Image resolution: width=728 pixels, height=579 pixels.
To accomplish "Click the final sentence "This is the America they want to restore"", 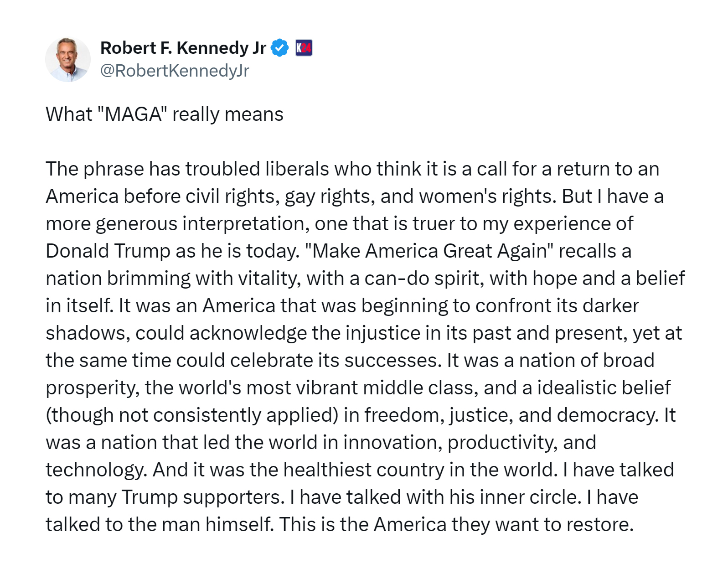I will (x=456, y=525).
